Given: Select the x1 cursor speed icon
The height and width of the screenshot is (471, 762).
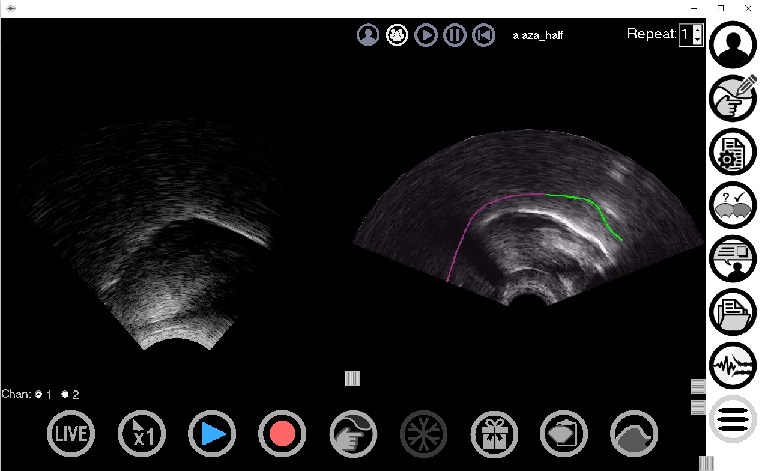Looking at the screenshot, I should [x=140, y=433].
